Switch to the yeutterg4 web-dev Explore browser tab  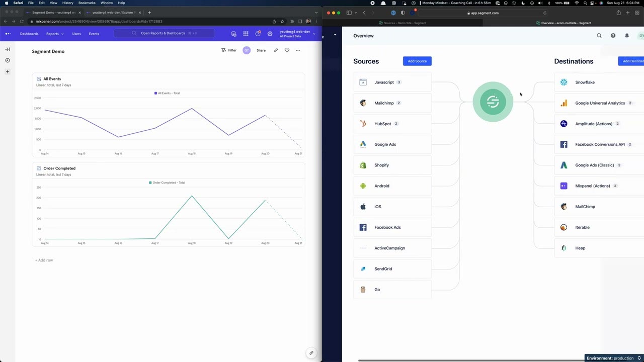113,13
